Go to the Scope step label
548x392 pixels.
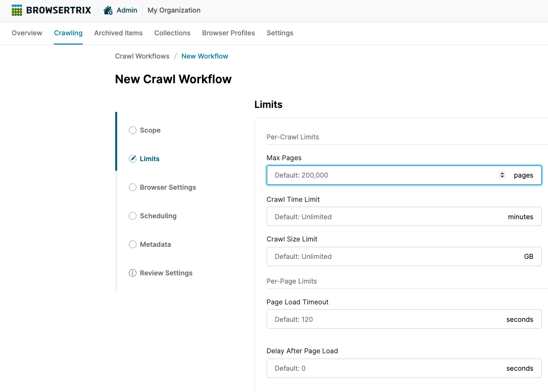150,130
